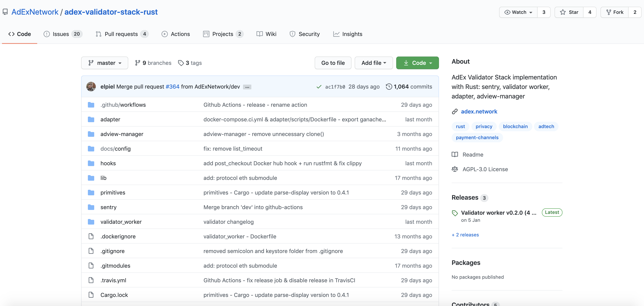Viewport: 644px width, 306px height.
Task: Click the repository icon beside AdExNetwork
Action: click(5, 12)
